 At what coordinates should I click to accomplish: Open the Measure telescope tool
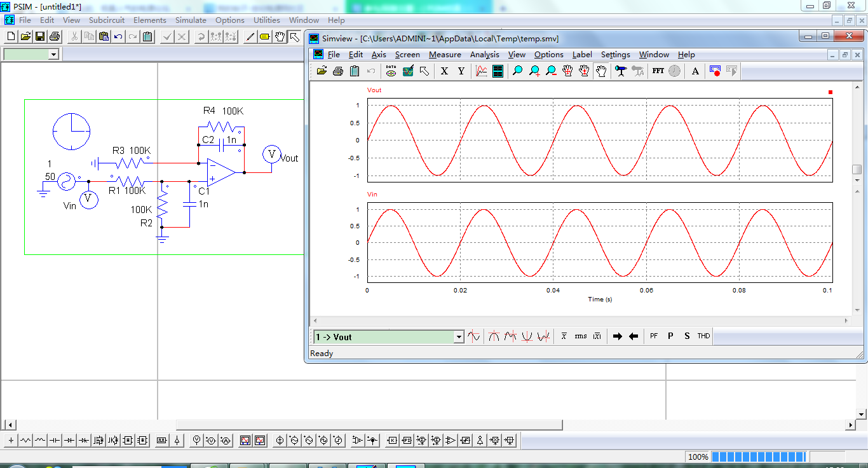(621, 71)
